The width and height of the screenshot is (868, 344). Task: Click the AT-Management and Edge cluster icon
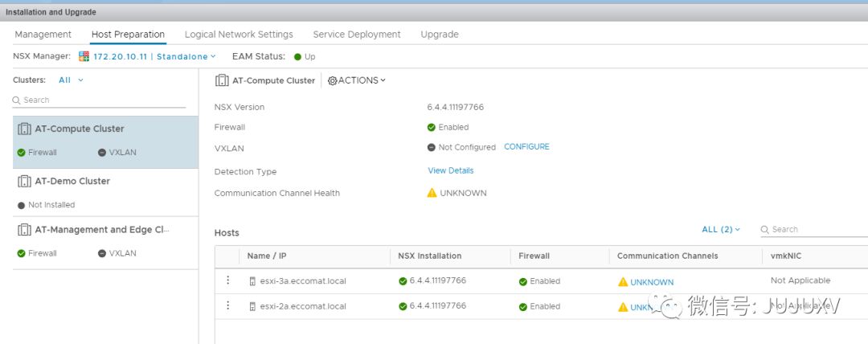(x=24, y=230)
